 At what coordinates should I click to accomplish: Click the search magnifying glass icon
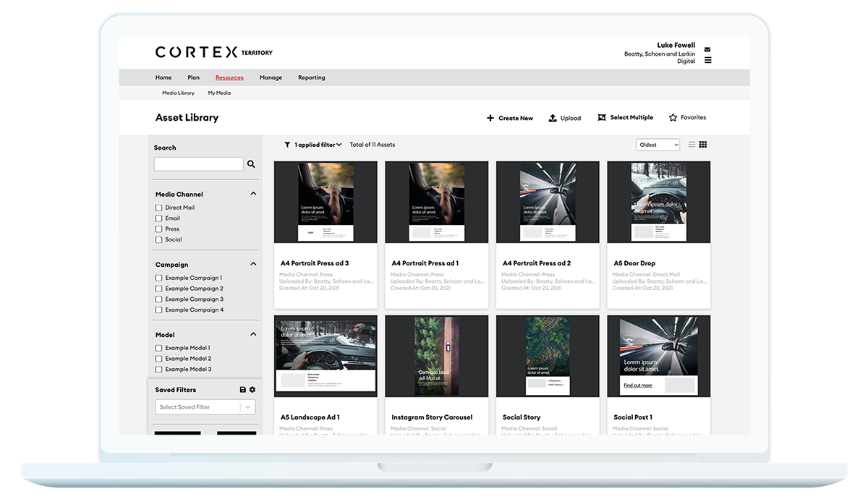[x=251, y=164]
